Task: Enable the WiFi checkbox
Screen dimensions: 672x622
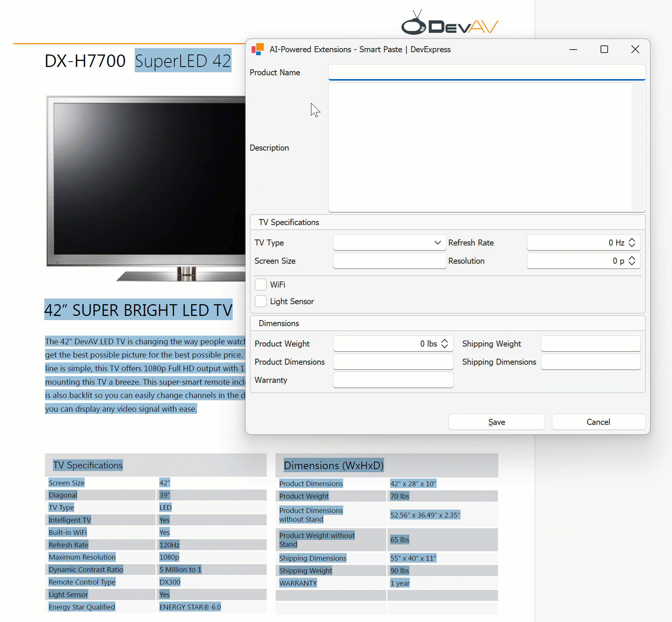Action: click(x=261, y=285)
